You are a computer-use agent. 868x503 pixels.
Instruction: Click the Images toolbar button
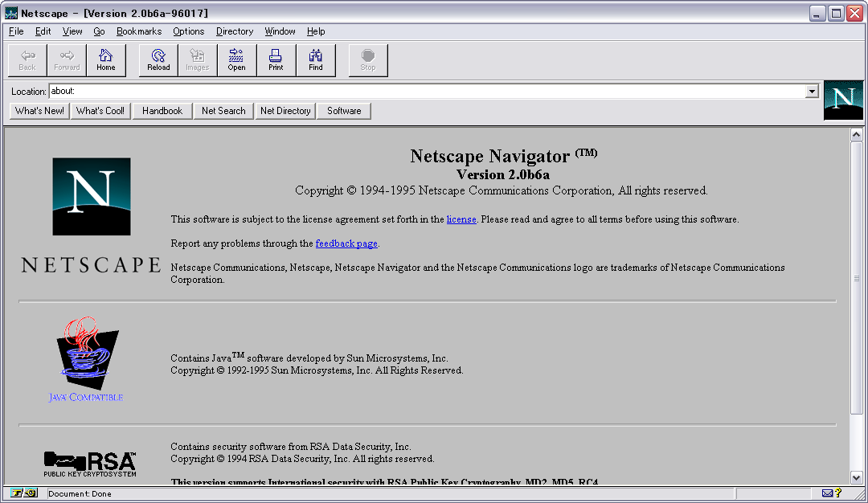198,60
